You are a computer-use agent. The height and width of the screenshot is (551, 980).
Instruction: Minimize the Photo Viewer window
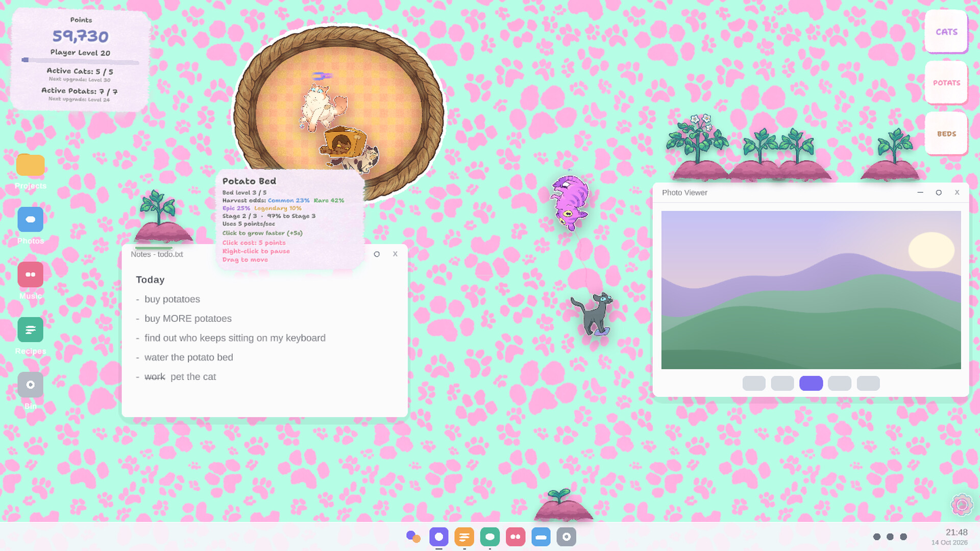[x=920, y=192]
